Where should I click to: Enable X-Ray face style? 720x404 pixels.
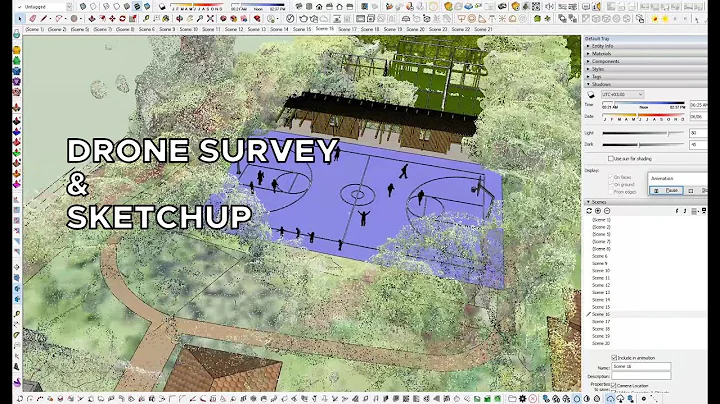(x=83, y=6)
